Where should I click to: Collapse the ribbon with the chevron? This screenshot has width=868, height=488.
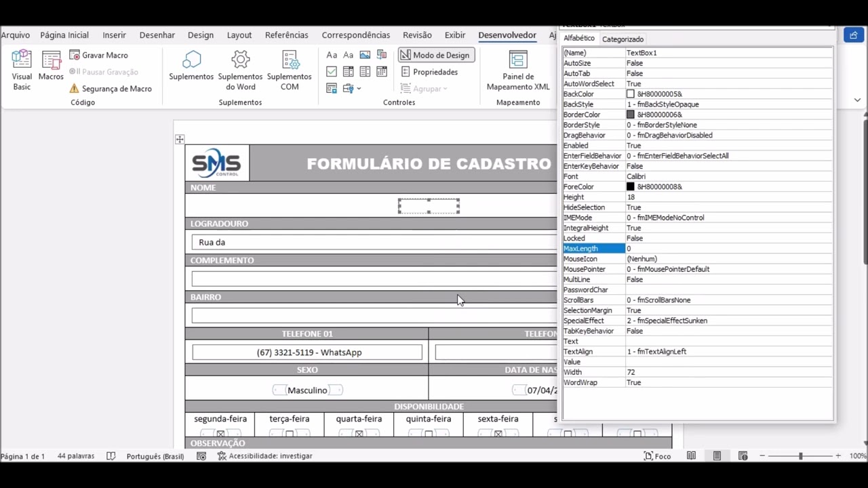[857, 100]
